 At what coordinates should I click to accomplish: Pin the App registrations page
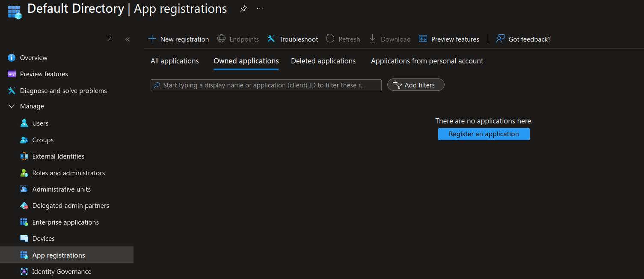(243, 9)
